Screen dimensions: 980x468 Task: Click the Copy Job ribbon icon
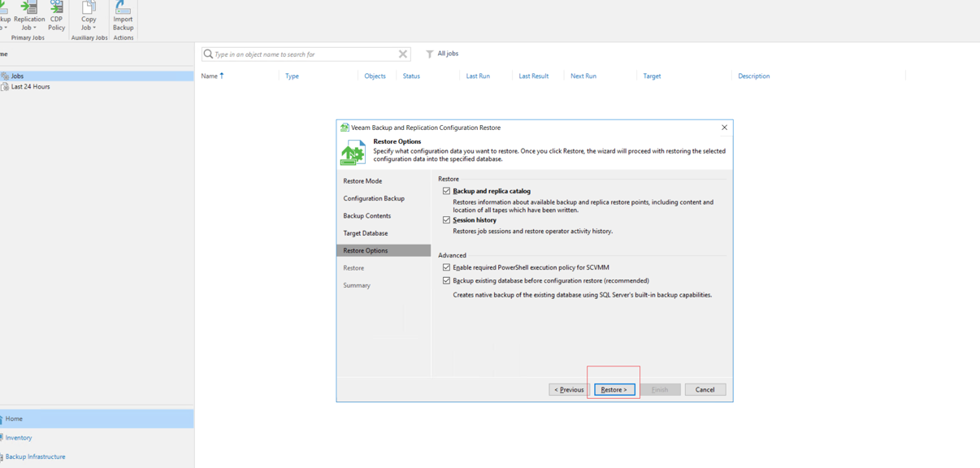click(x=89, y=8)
